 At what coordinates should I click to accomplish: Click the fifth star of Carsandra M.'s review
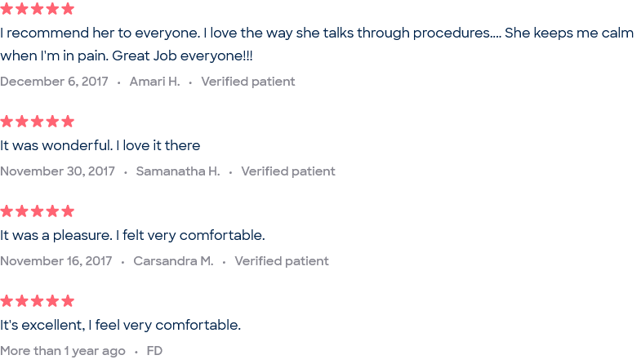click(x=68, y=211)
